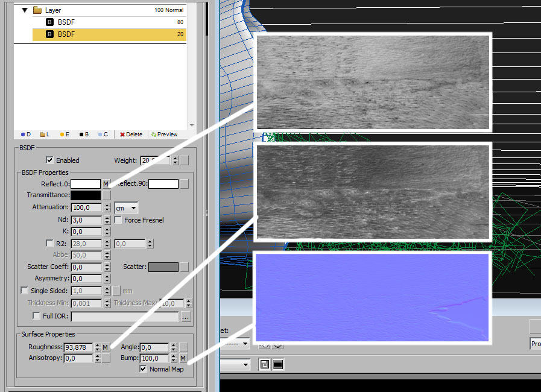Click the B add-BSDF button
The image size is (541, 392).
tap(84, 134)
